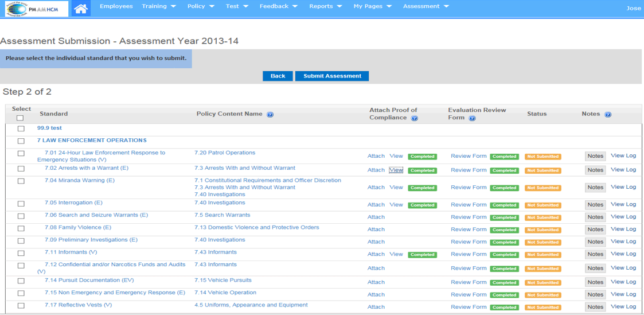Click help icon next to Policy Content Name

270,114
